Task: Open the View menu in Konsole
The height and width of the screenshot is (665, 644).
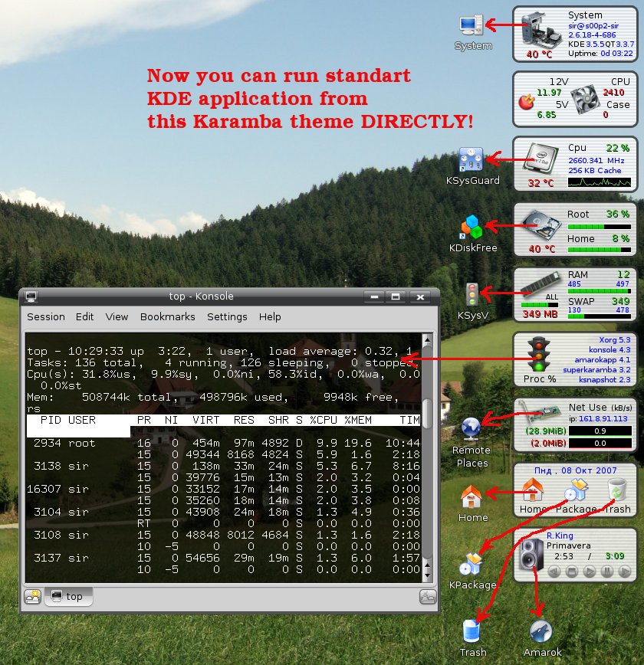Action: tap(117, 317)
